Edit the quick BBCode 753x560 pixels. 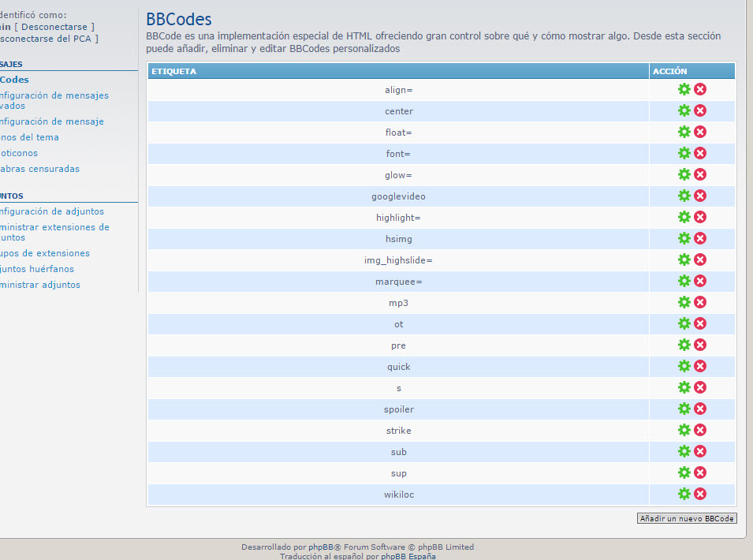[x=684, y=366]
